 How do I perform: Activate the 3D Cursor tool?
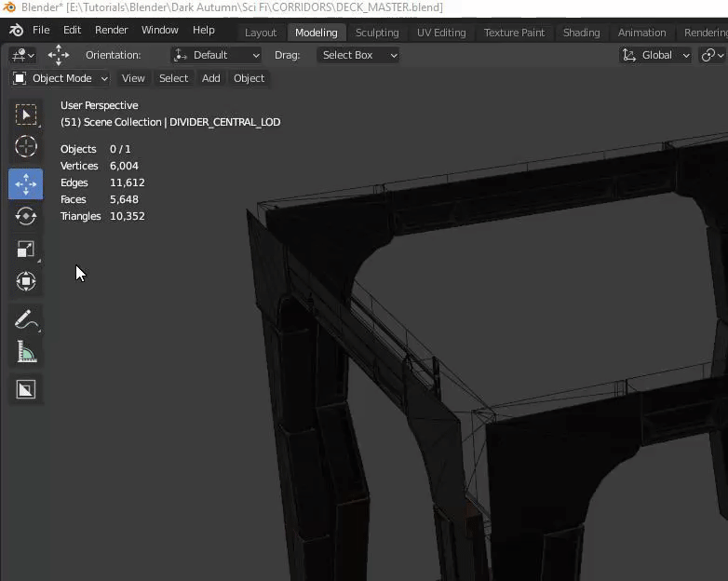coord(25,147)
